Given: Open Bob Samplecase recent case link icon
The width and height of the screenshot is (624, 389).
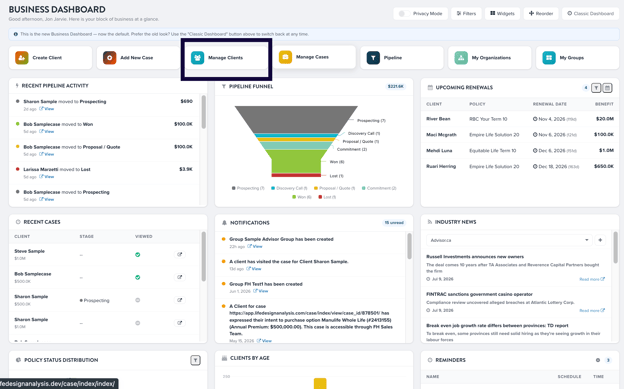Looking at the screenshot, I should [x=179, y=277].
